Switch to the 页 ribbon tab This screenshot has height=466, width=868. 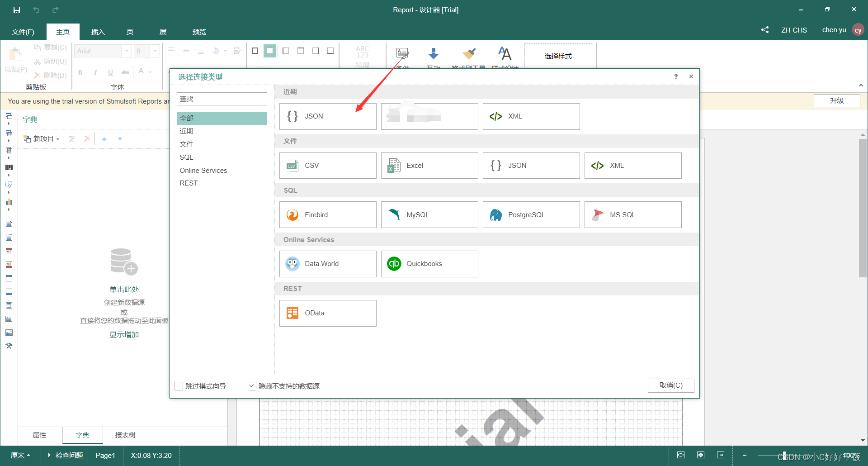[x=130, y=32]
